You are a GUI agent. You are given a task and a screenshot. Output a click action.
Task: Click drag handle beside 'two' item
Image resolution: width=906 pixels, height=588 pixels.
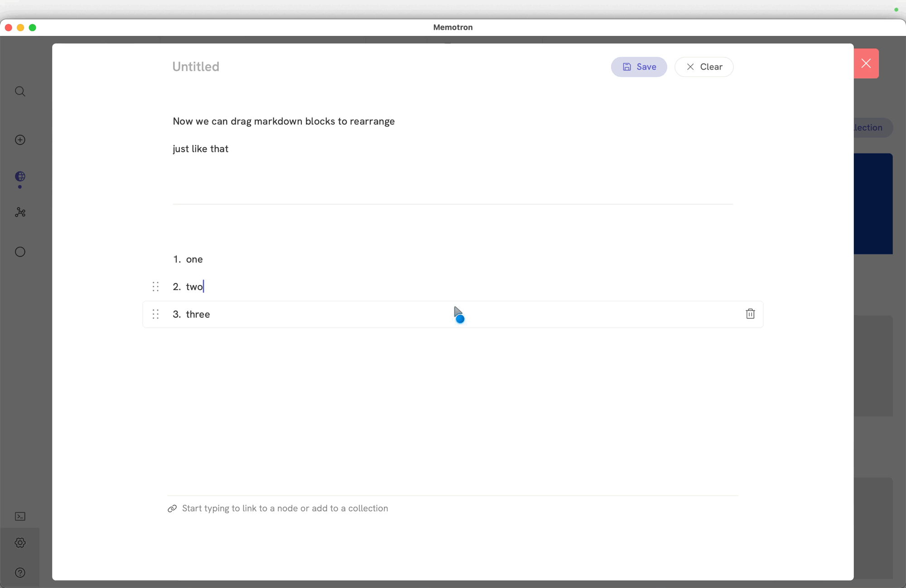tap(155, 287)
